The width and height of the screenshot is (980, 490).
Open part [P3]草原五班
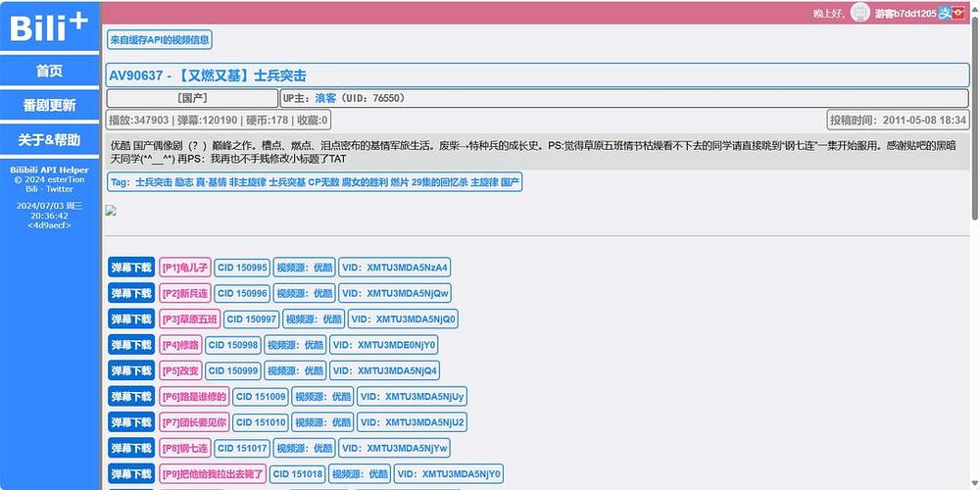click(189, 318)
